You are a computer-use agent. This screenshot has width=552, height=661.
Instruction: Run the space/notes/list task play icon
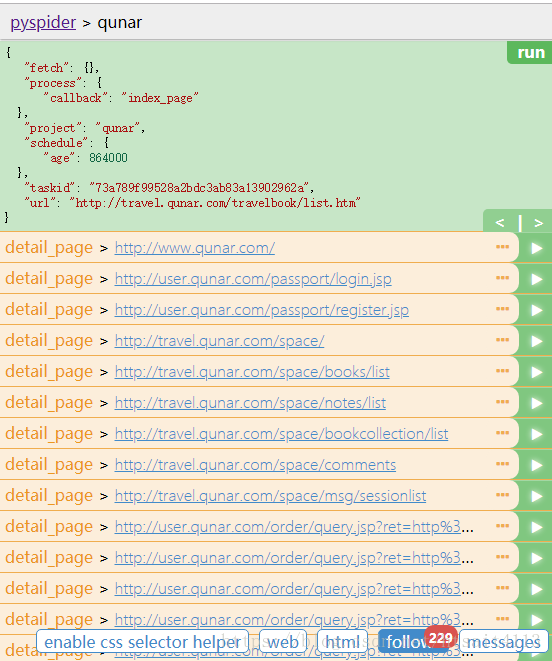[x=536, y=403]
